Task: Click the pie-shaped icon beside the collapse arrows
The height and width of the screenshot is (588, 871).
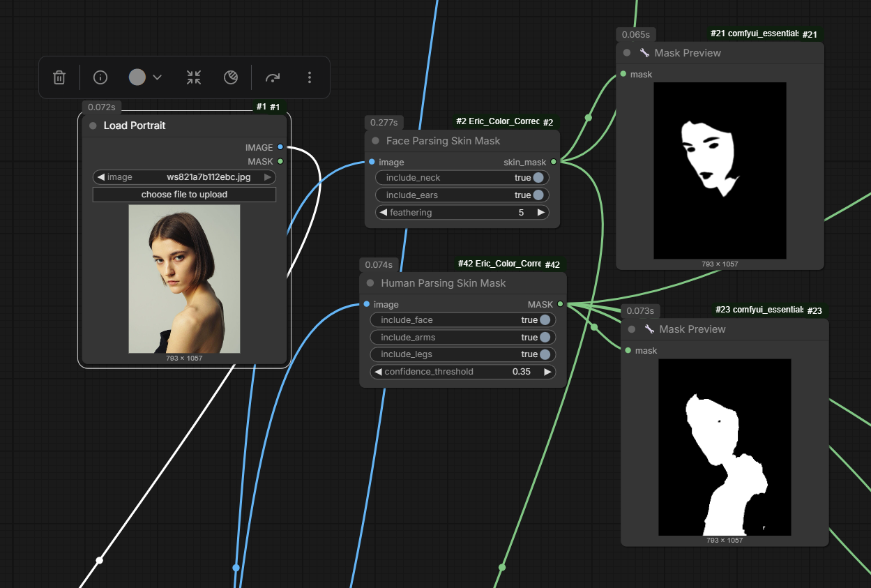Action: (231, 77)
